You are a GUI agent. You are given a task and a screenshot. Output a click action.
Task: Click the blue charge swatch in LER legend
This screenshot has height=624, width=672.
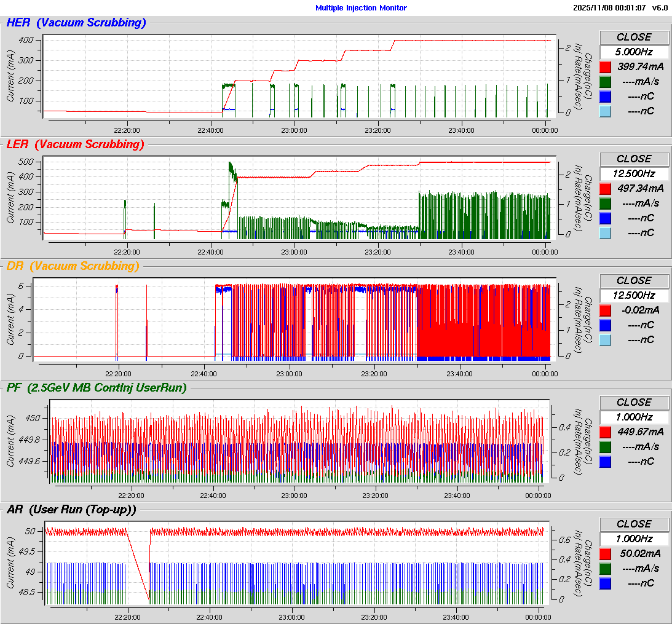[606, 218]
